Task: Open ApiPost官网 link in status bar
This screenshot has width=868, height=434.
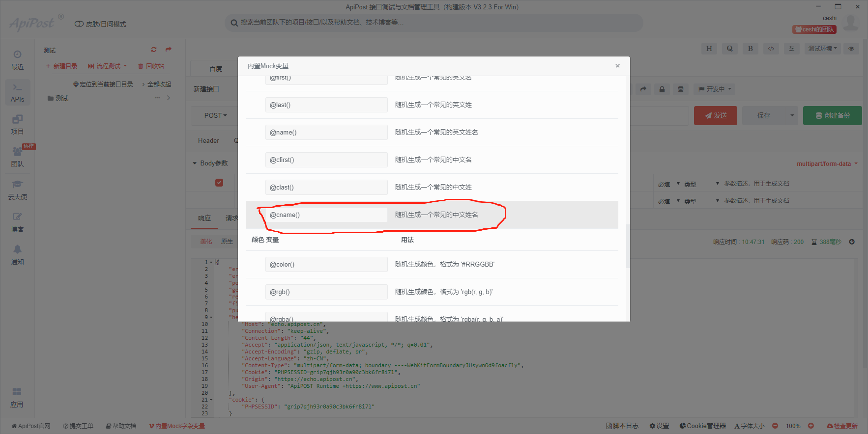Action: (x=31, y=426)
